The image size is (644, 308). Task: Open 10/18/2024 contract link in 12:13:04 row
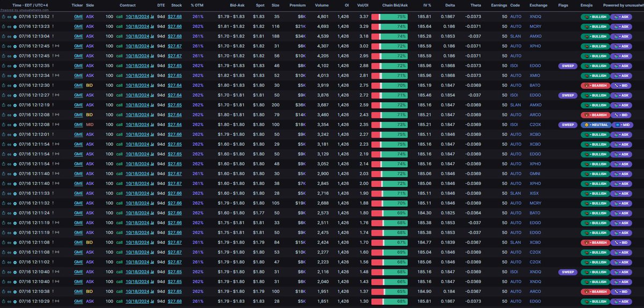137,36
